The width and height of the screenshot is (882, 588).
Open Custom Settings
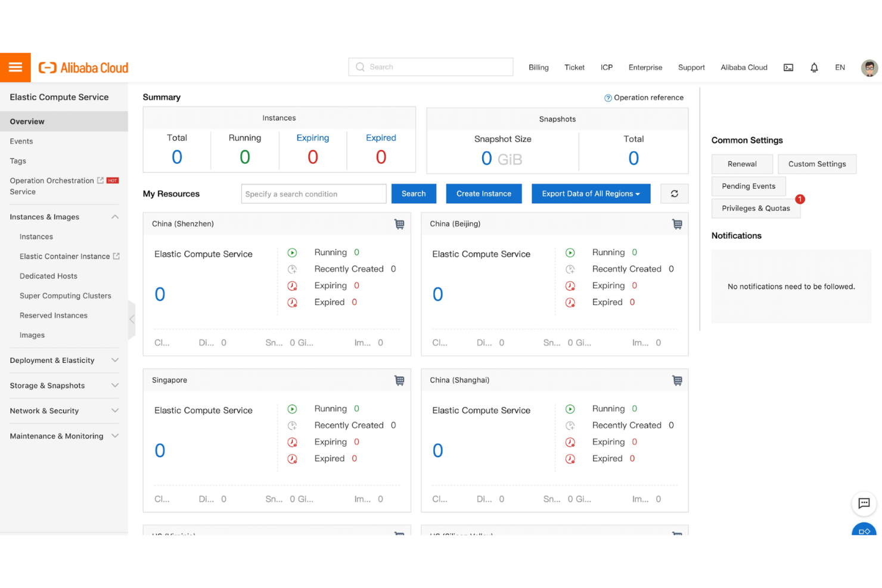(x=817, y=164)
